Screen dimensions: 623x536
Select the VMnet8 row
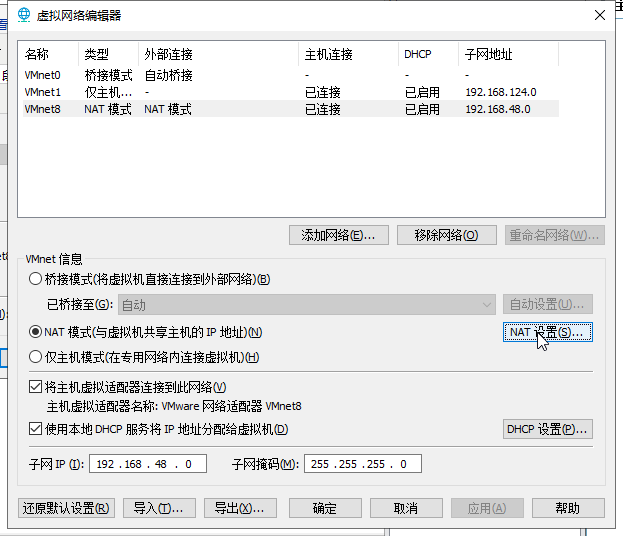point(291,109)
